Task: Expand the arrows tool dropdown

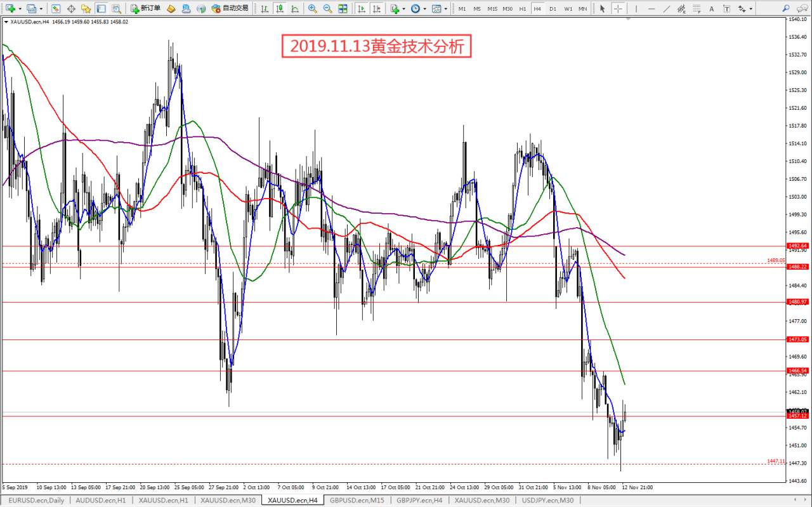Action: [x=750, y=8]
